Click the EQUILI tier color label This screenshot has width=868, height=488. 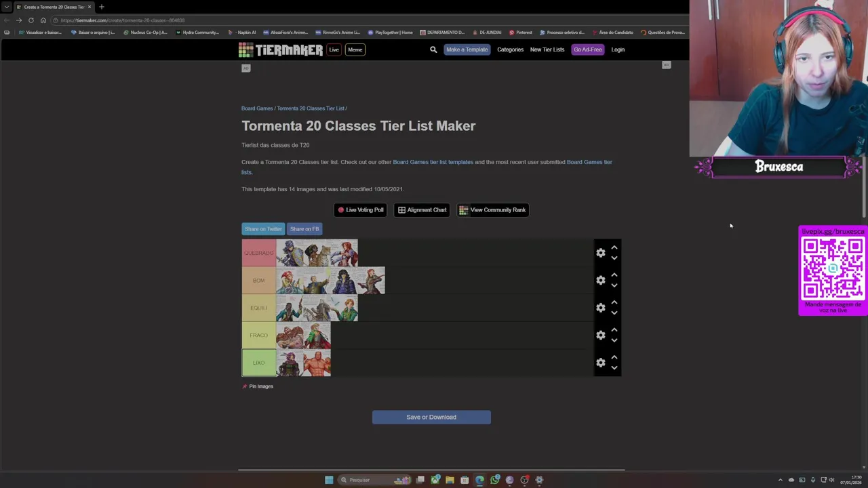point(258,308)
